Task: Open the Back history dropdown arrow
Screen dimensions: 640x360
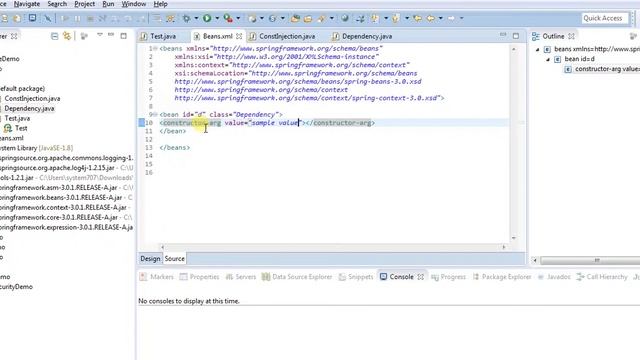Action: tap(440, 18)
